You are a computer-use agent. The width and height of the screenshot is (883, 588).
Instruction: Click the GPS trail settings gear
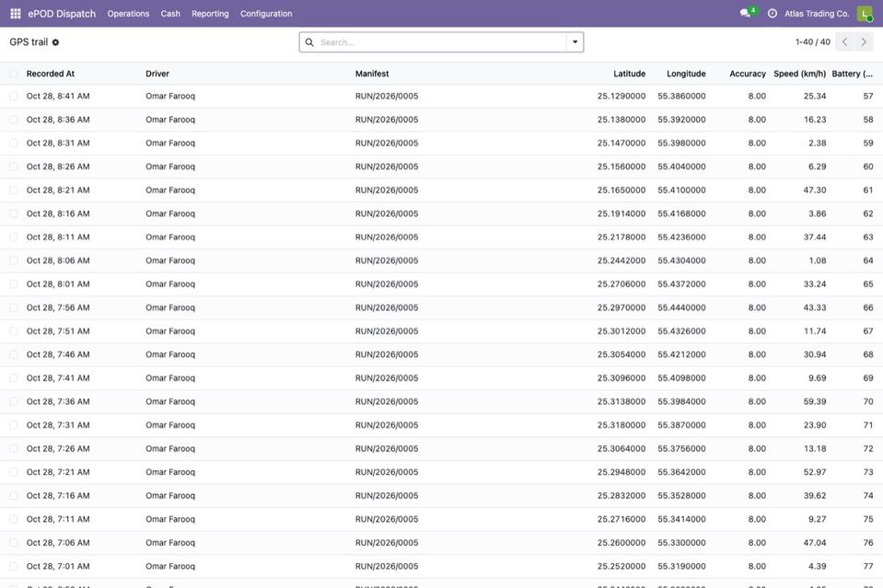55,42
